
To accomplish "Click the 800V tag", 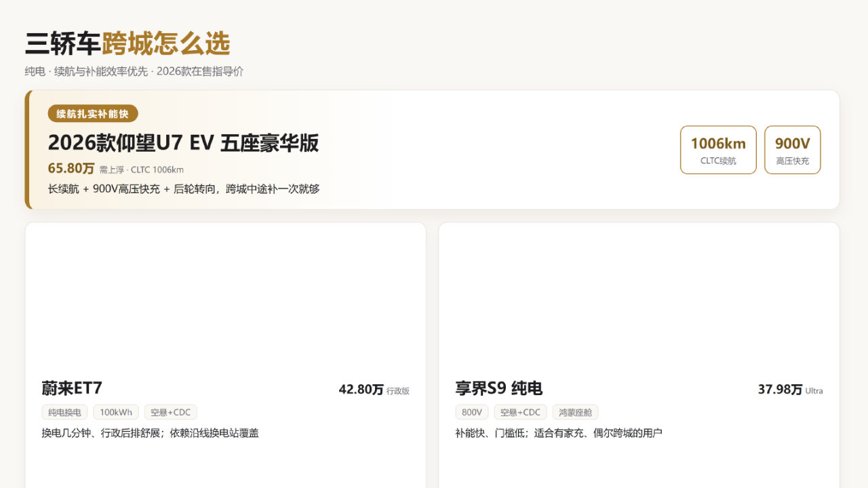I will coord(472,412).
